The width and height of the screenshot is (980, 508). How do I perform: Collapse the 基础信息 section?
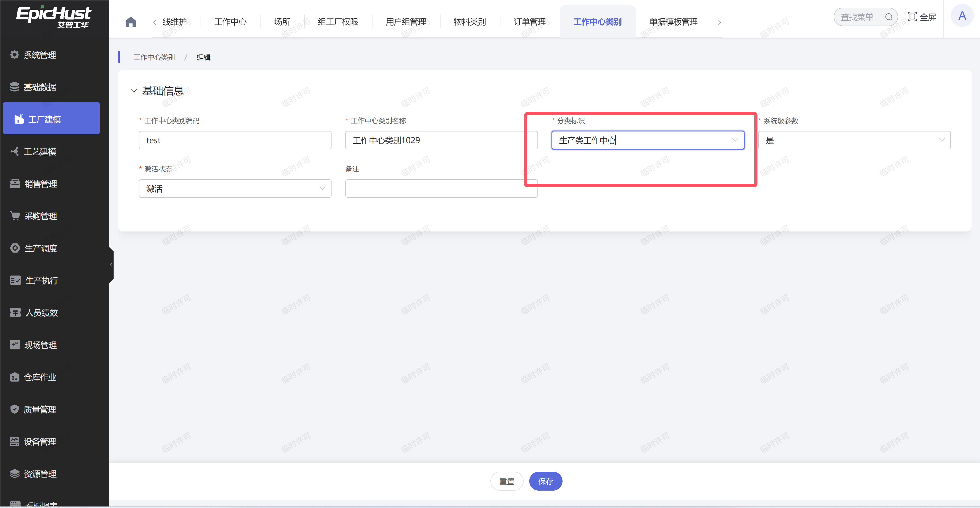point(134,91)
